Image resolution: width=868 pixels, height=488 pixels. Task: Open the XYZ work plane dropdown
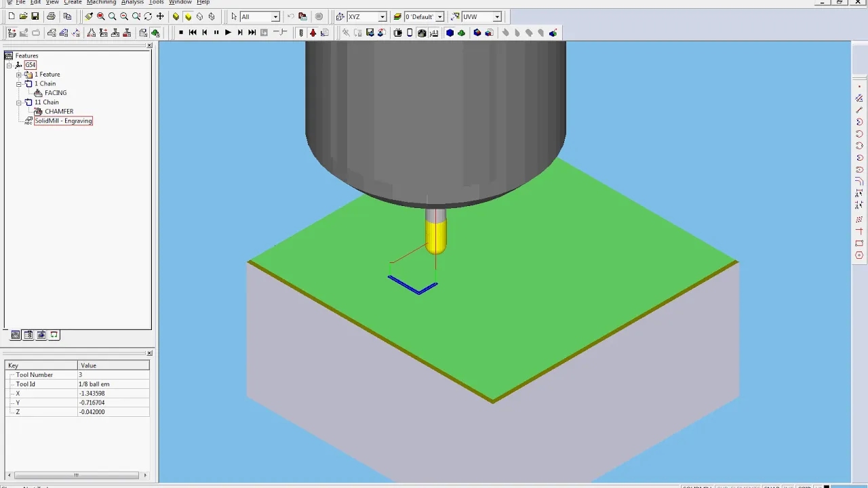(x=382, y=16)
